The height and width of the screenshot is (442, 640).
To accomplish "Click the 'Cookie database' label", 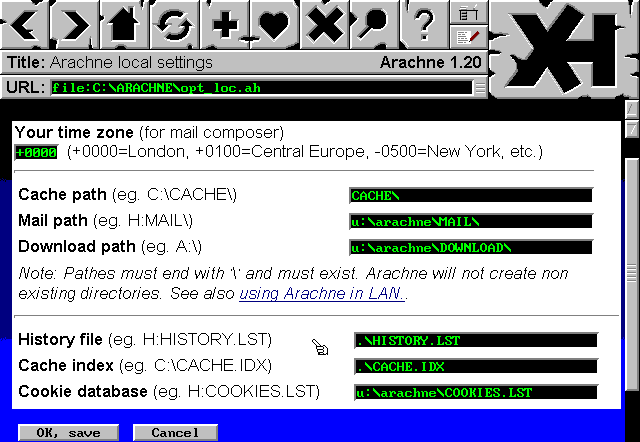I will tap(83, 391).
